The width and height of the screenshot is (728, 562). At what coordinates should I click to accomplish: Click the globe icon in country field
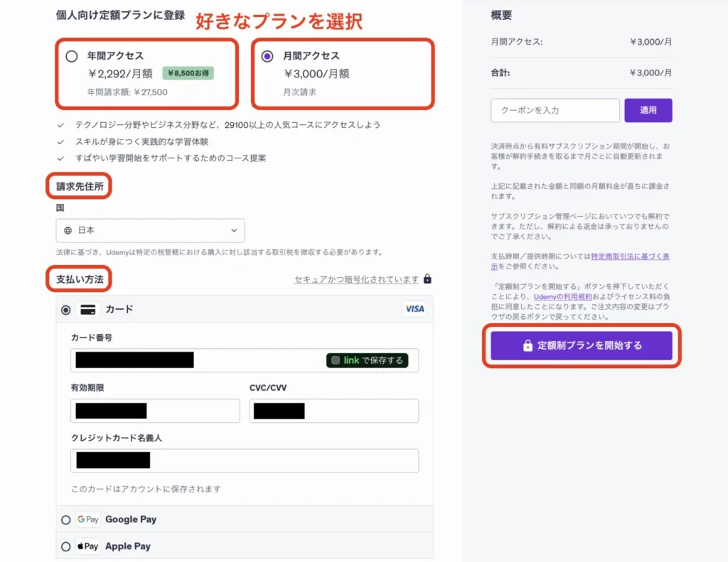(x=68, y=231)
